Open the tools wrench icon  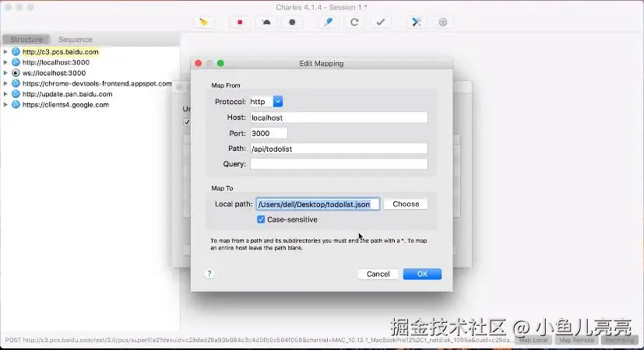[x=417, y=22]
